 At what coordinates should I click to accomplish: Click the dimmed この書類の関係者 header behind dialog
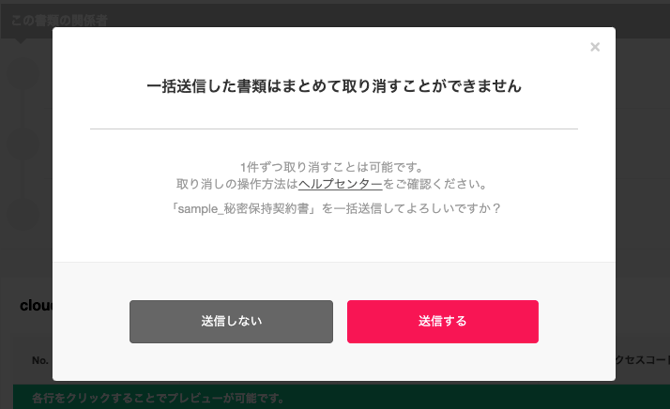click(59, 20)
